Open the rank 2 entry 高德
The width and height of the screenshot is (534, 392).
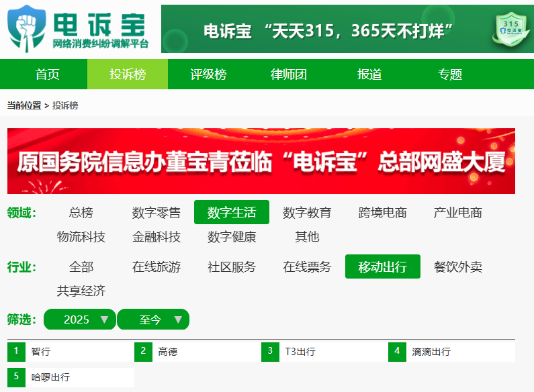point(198,352)
